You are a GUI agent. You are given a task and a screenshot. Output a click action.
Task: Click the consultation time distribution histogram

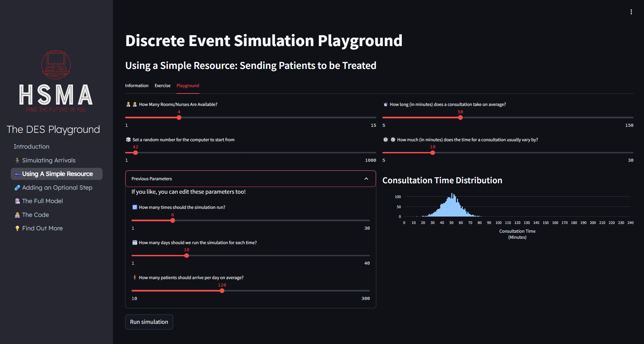click(x=508, y=215)
